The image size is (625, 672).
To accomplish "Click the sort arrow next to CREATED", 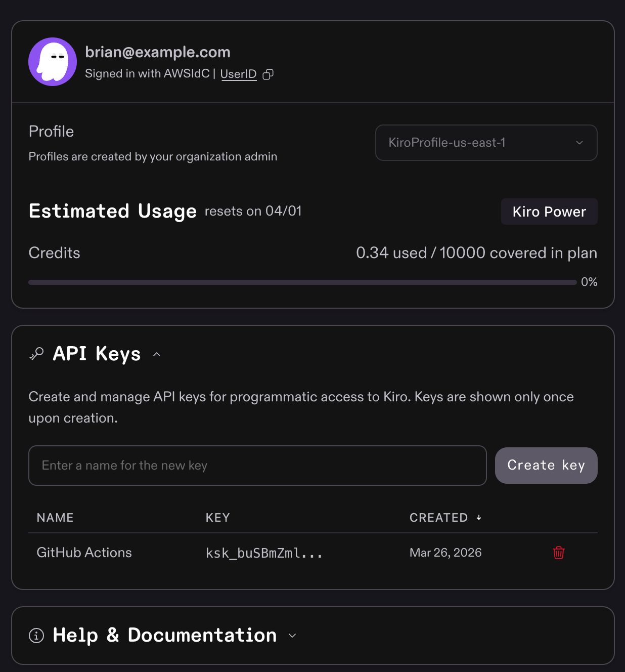I will click(x=479, y=517).
